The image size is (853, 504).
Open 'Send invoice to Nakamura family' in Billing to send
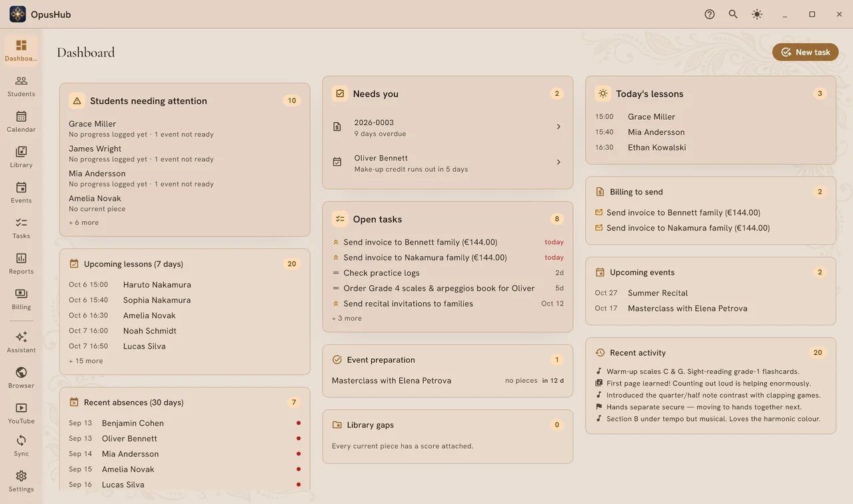tap(710, 228)
